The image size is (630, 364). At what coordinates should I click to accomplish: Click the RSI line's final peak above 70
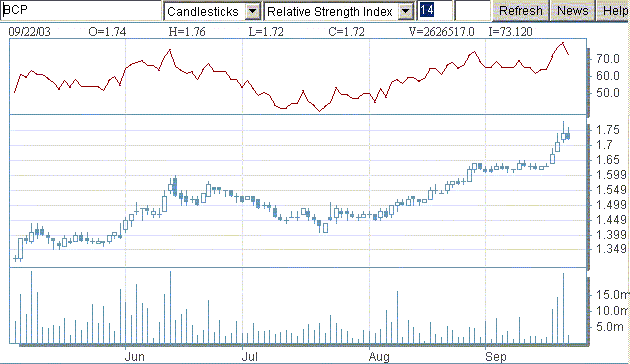click(563, 43)
